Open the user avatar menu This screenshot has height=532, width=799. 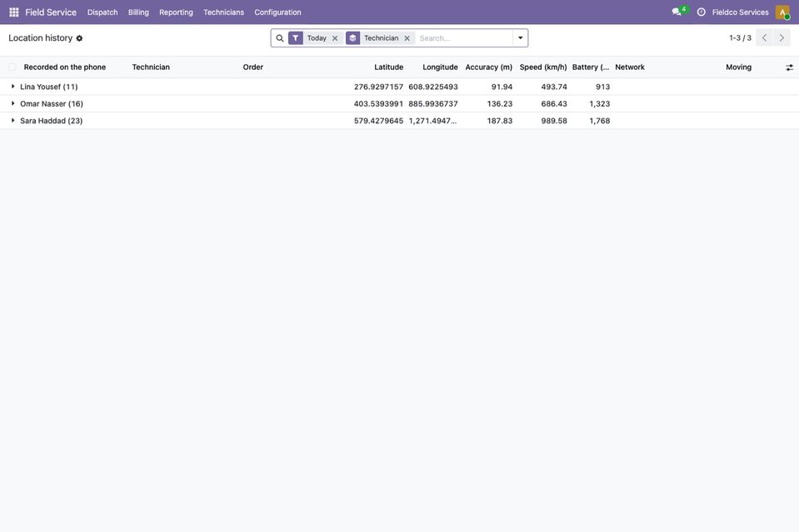click(x=782, y=12)
